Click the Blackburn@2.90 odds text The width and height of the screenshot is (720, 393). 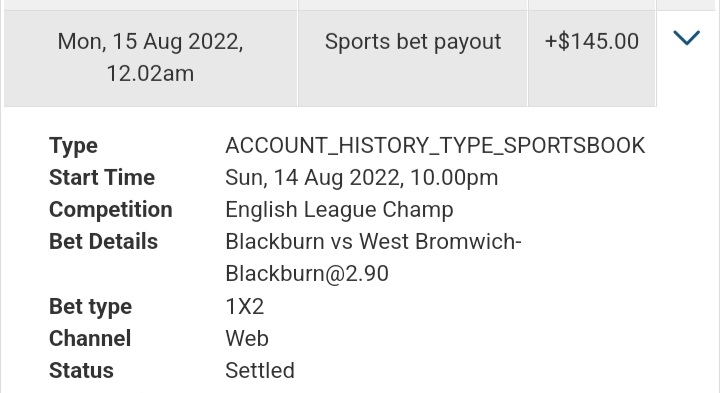(x=307, y=274)
